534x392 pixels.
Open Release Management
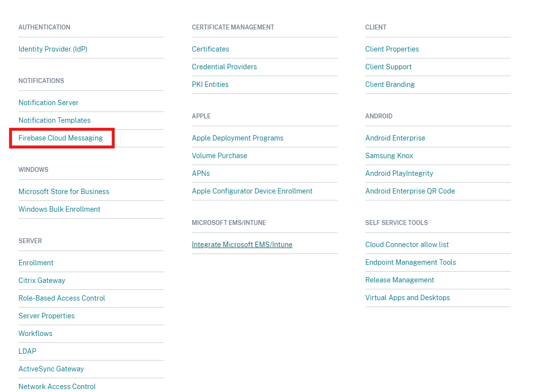(399, 280)
